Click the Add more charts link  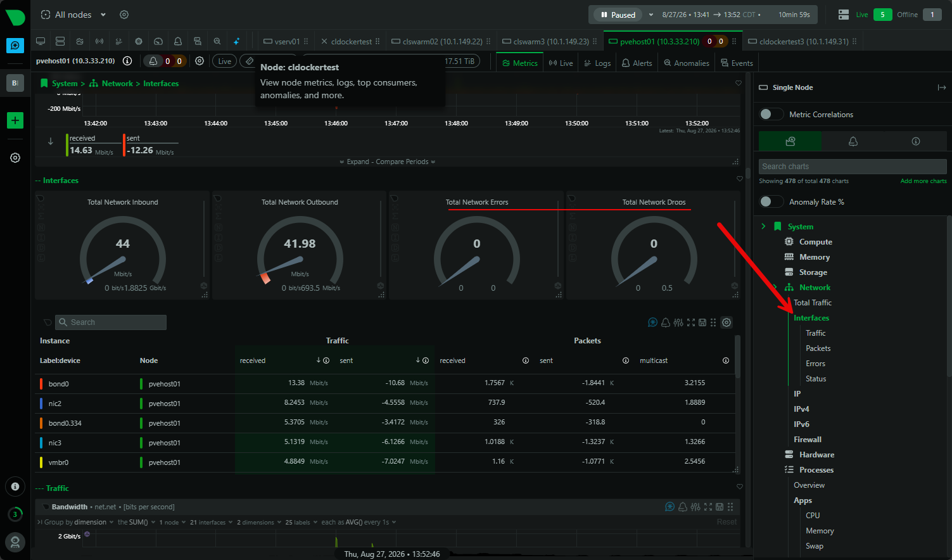point(923,181)
